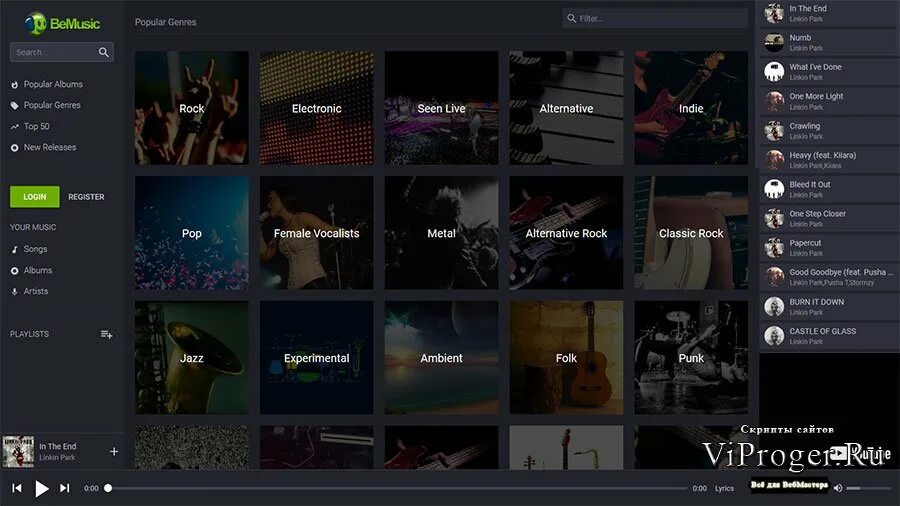Open the Metal genre tile

click(441, 233)
